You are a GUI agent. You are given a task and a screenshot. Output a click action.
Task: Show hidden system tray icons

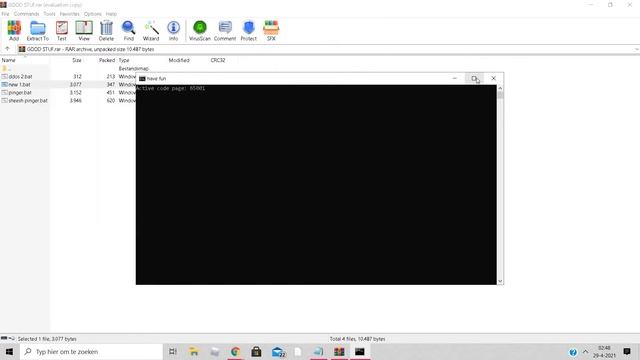click(x=585, y=352)
